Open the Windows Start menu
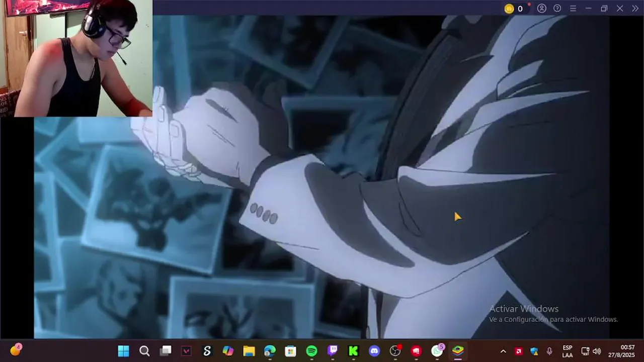This screenshot has width=644, height=362. (x=123, y=351)
